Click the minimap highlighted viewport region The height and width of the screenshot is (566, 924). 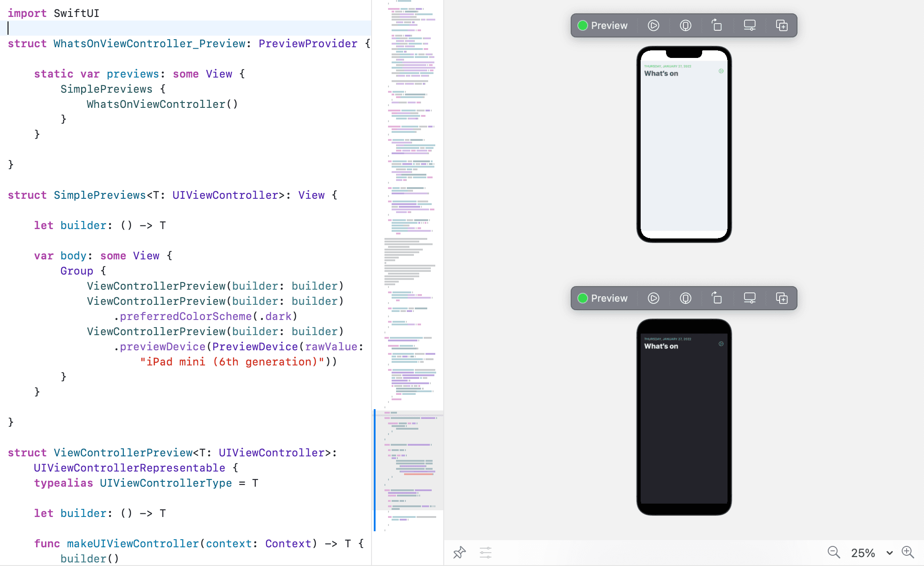tap(409, 460)
